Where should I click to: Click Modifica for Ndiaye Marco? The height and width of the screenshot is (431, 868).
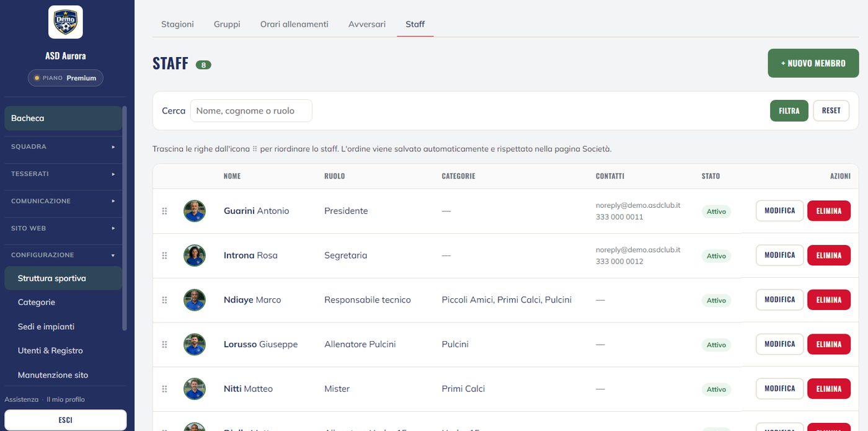point(780,300)
